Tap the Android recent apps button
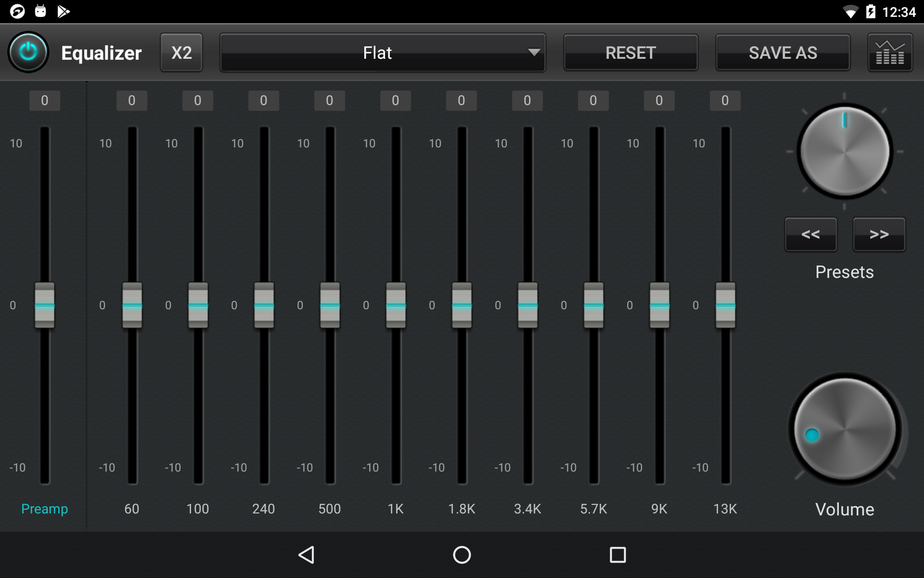This screenshot has height=578, width=924. [x=617, y=555]
